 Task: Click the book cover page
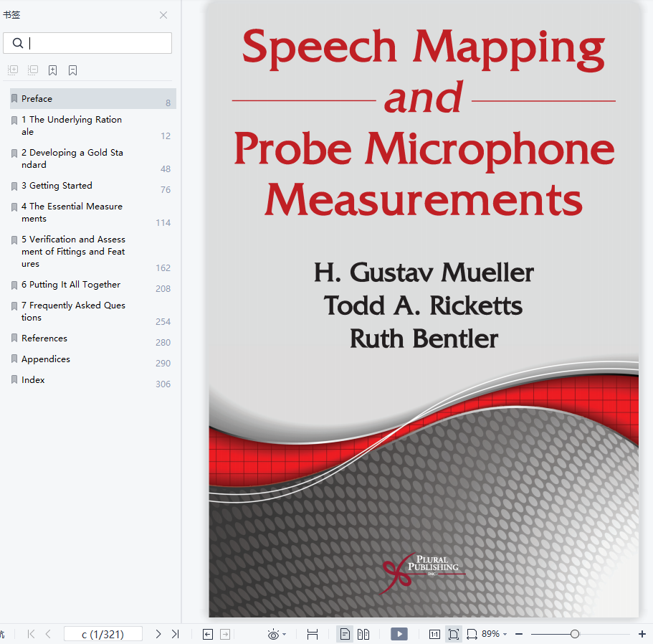(424, 309)
